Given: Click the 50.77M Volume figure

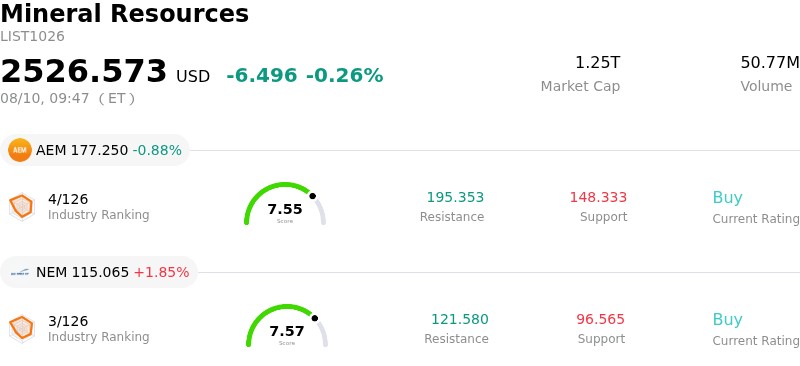Looking at the screenshot, I should pos(770,63).
